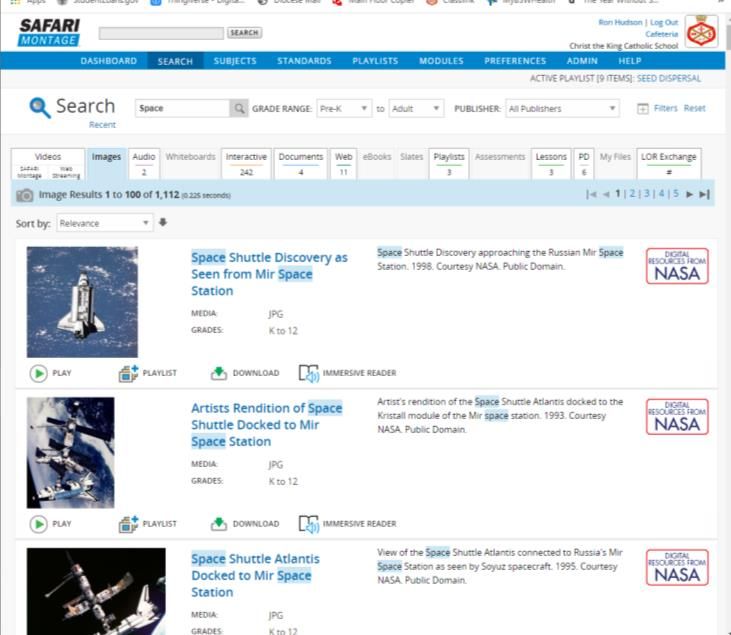Open the Sort by Relevance dropdown
The width and height of the screenshot is (731, 635).
(104, 223)
